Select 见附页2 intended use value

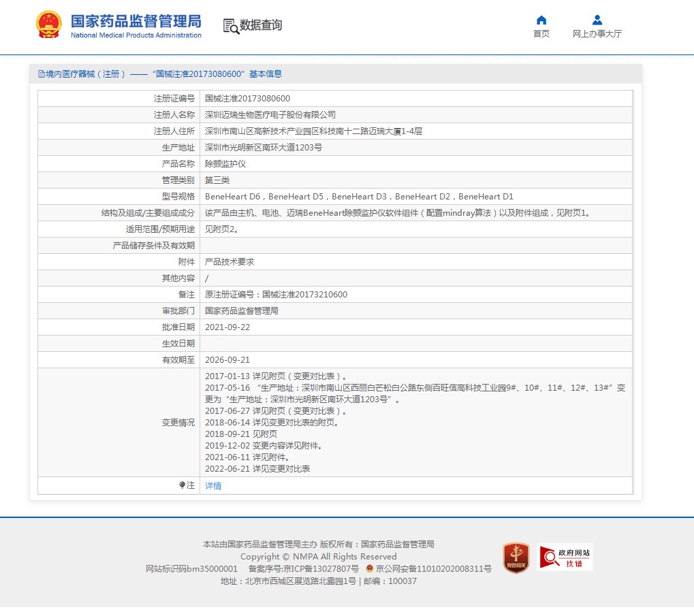tap(221, 229)
